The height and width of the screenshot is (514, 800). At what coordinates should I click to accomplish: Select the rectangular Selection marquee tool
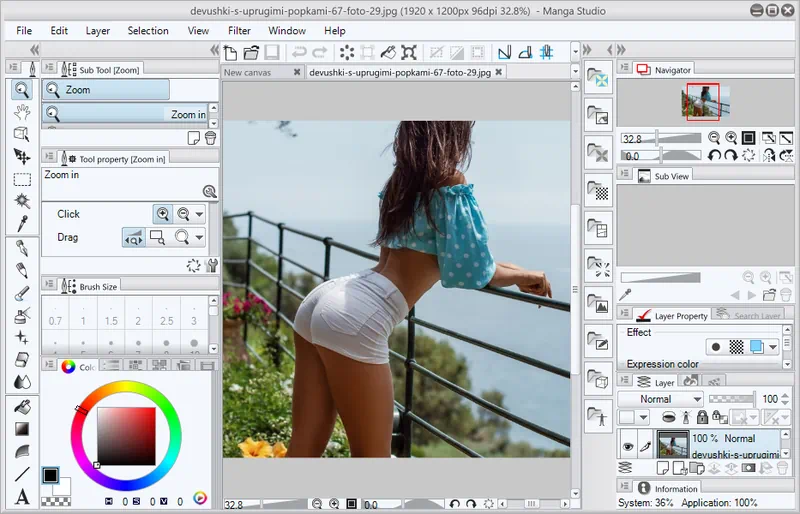[22, 179]
